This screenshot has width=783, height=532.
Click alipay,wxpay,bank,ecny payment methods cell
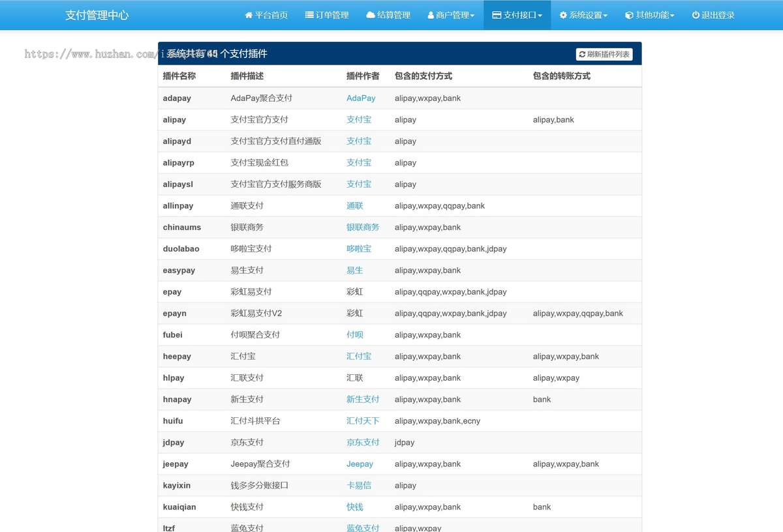click(x=437, y=421)
